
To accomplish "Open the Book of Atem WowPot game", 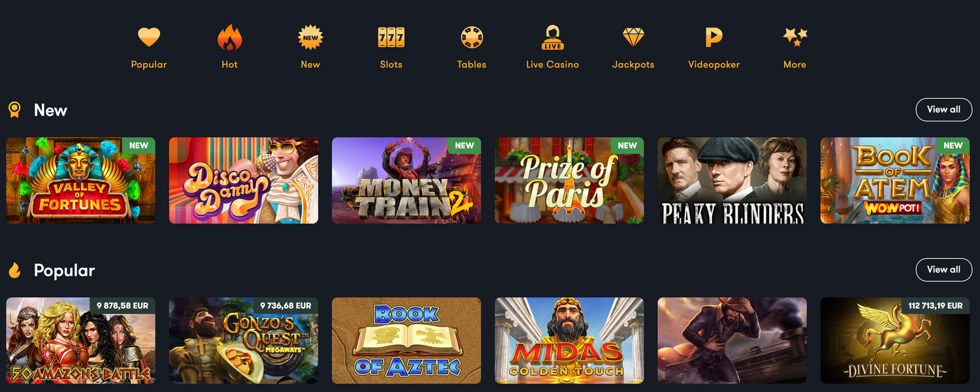I will [x=895, y=180].
